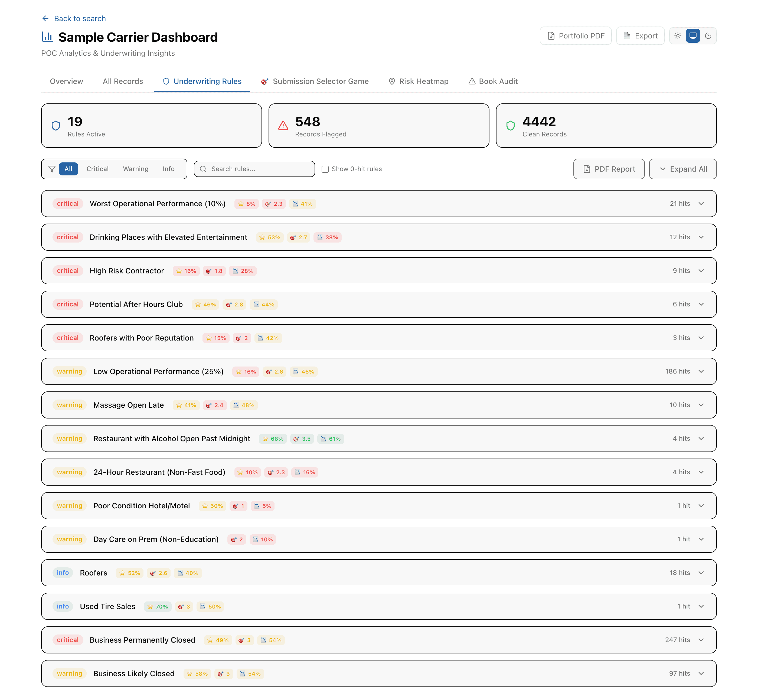Filter rules by Info severity
The height and width of the screenshot is (700, 758).
click(169, 169)
